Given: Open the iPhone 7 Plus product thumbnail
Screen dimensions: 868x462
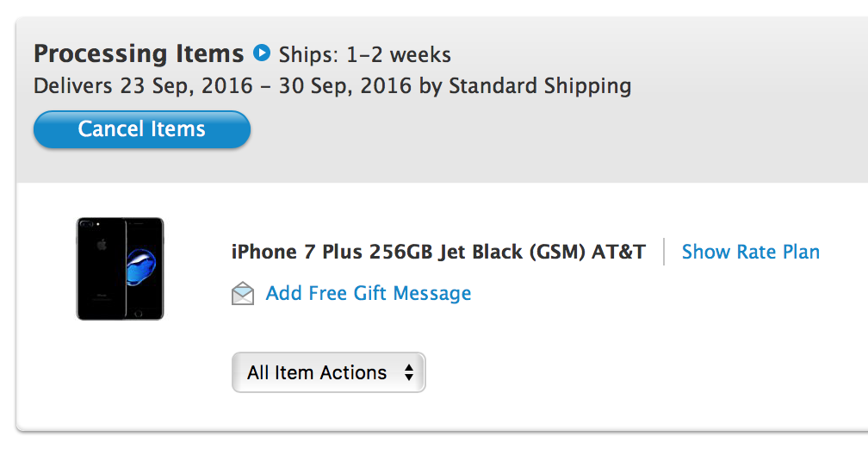Looking at the screenshot, I should (121, 269).
